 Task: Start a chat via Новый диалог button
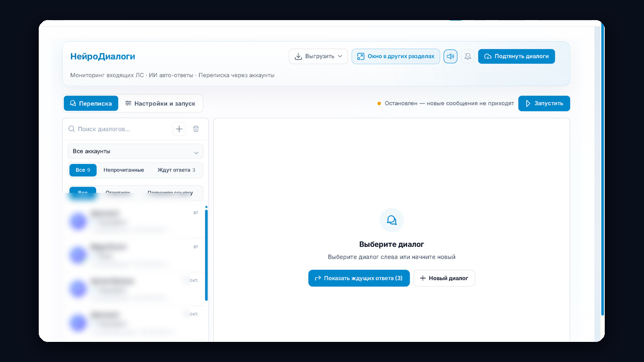point(444,278)
